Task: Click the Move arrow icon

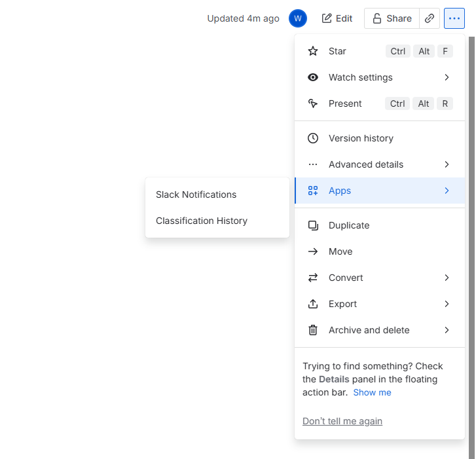Action: click(x=313, y=251)
